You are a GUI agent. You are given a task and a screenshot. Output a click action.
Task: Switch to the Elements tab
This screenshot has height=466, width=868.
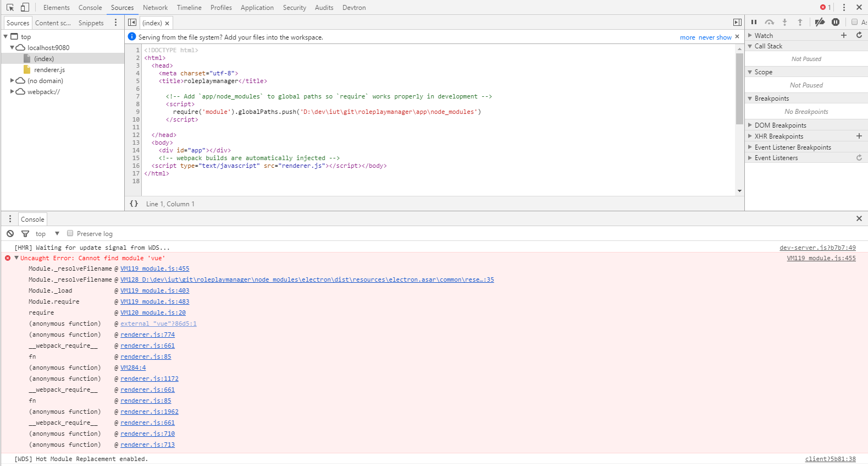click(57, 8)
